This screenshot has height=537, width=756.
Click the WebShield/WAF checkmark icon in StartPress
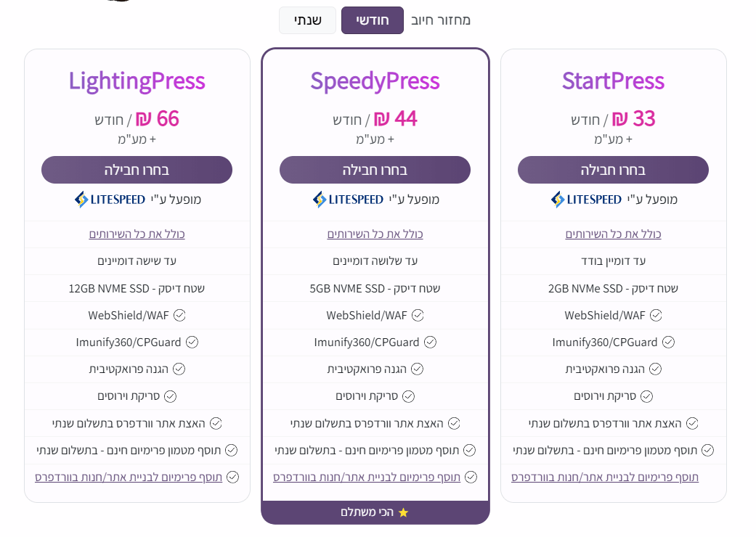point(656,316)
